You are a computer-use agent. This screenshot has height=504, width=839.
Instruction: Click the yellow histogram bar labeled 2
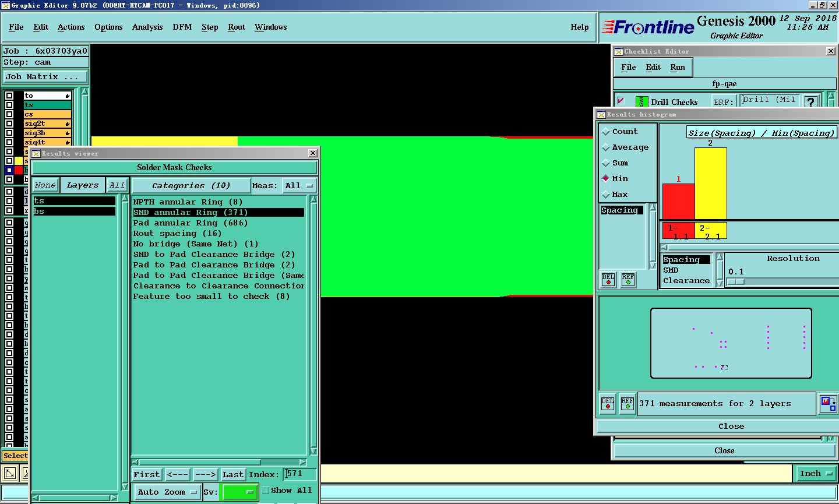pos(711,184)
